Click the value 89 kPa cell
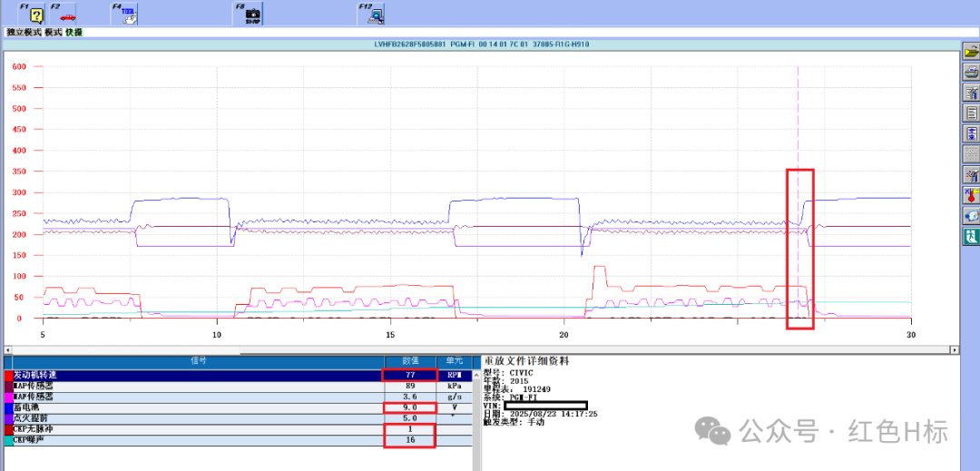This screenshot has width=980, height=471. point(409,386)
